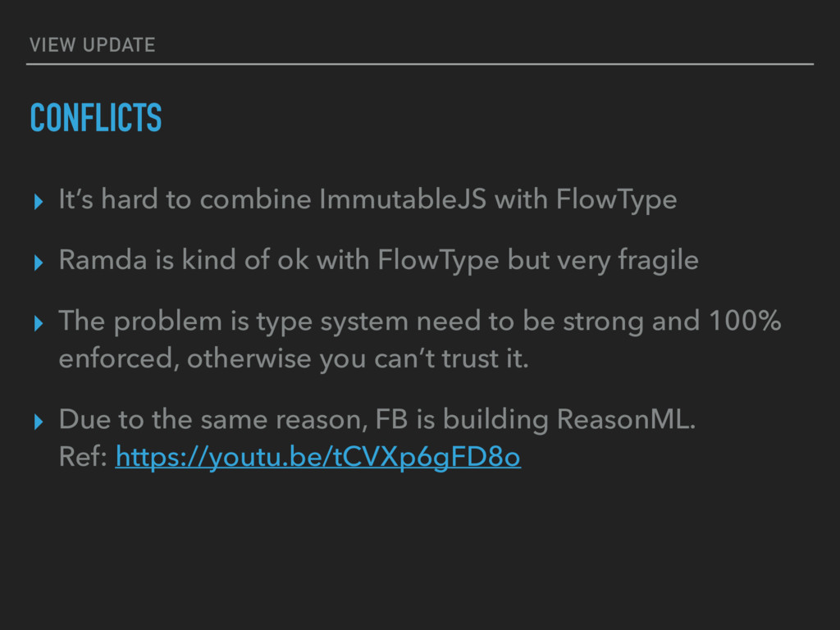Image resolution: width=840 pixels, height=630 pixels.
Task: Open the youtu.be/tCVXp6gFD8o link
Action: pos(317,457)
